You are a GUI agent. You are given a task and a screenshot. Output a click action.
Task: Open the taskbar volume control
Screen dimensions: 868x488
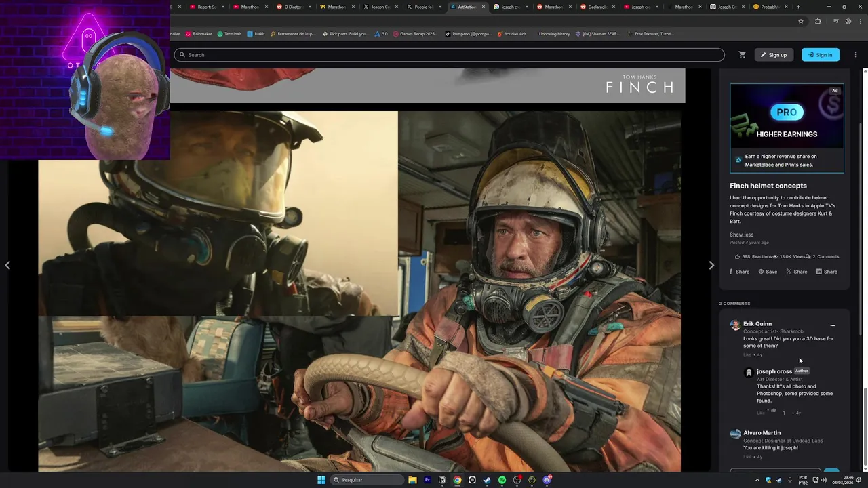point(824,480)
